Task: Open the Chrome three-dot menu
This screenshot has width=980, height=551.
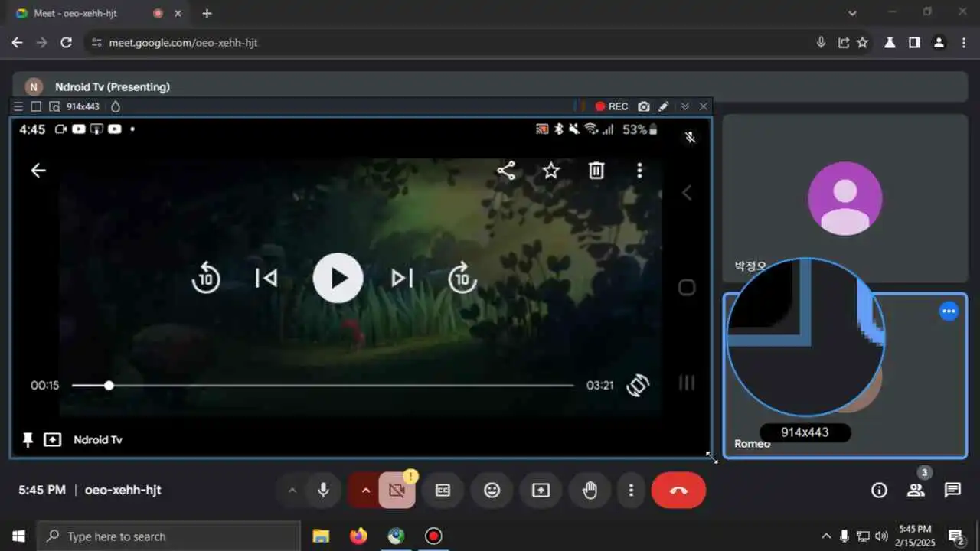Action: [963, 43]
